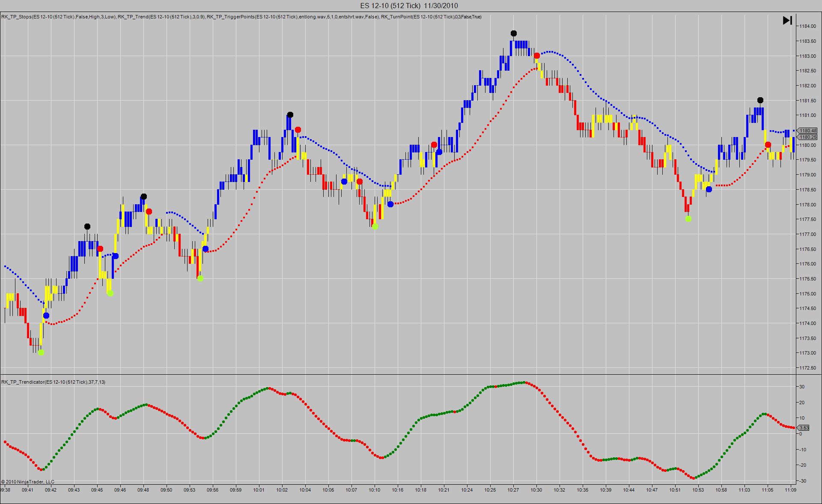Screen dimensions: 822x504
Task: Click the 1174.00 price axis label
Action: point(807,323)
